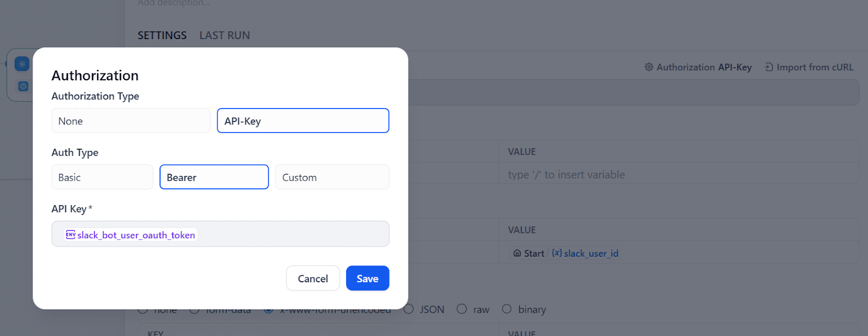
Task: Select the binary body radio button
Action: tap(507, 309)
